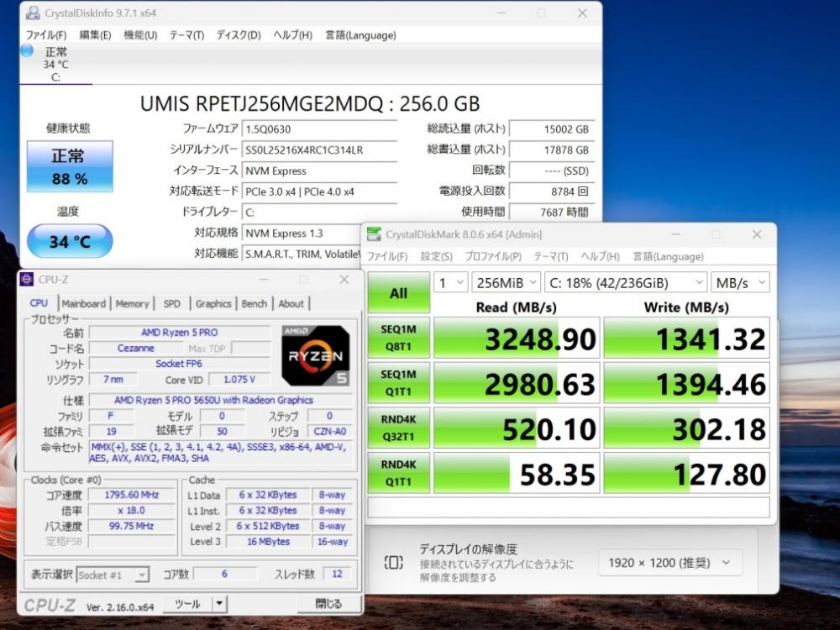Click the total host reads value 15002 GB

pyautogui.click(x=552, y=129)
